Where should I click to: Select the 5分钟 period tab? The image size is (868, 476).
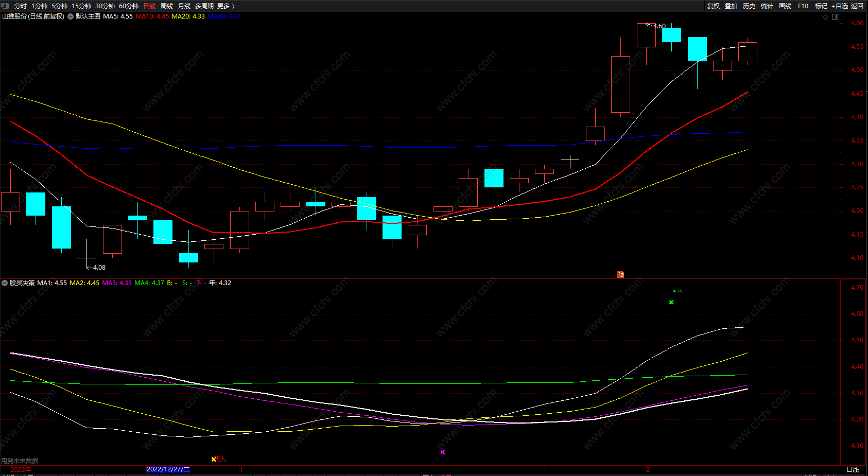[x=59, y=6]
